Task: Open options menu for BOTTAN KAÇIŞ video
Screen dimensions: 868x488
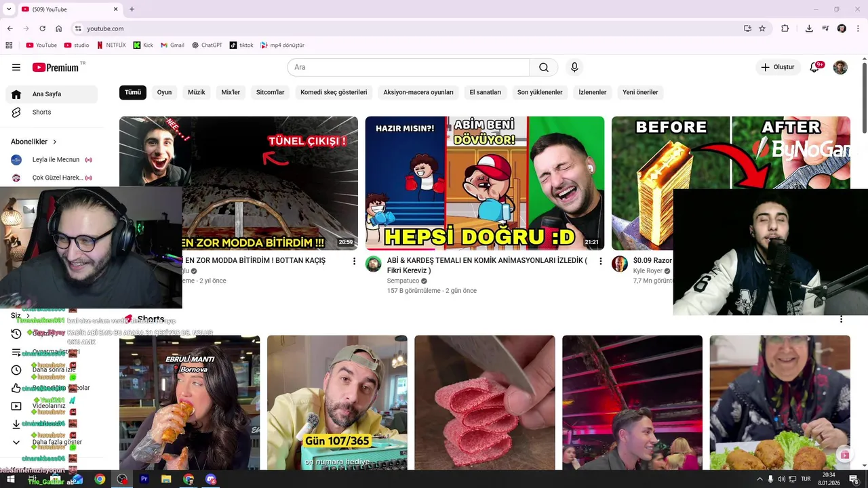Action: 354,261
